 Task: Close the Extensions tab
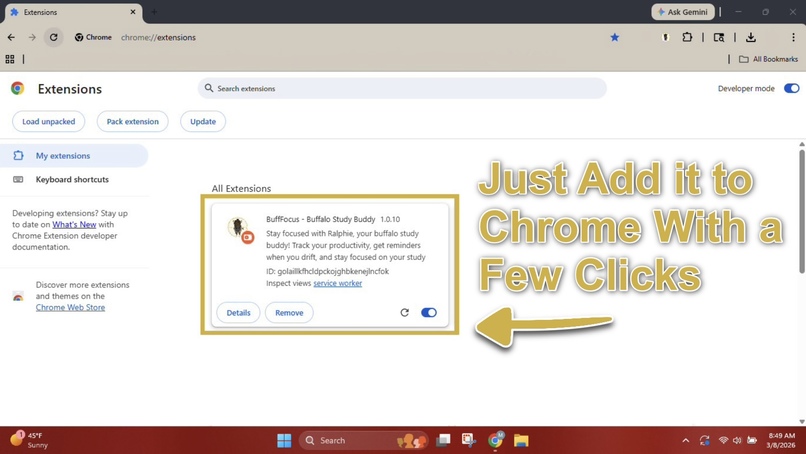coord(133,12)
